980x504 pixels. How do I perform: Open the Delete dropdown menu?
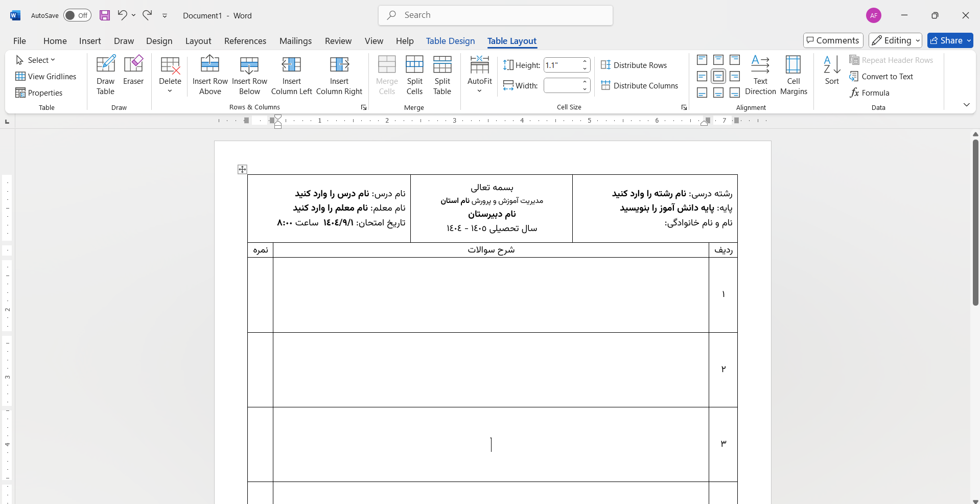(x=170, y=75)
